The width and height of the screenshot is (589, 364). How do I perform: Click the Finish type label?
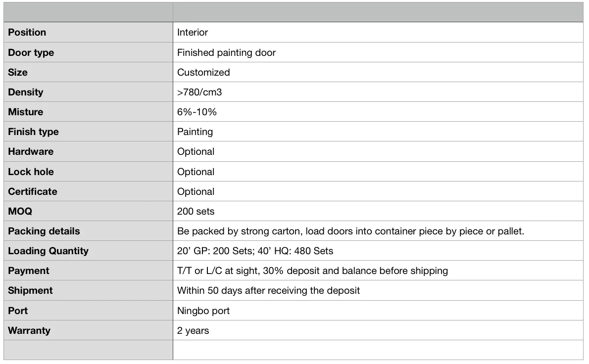click(x=33, y=132)
